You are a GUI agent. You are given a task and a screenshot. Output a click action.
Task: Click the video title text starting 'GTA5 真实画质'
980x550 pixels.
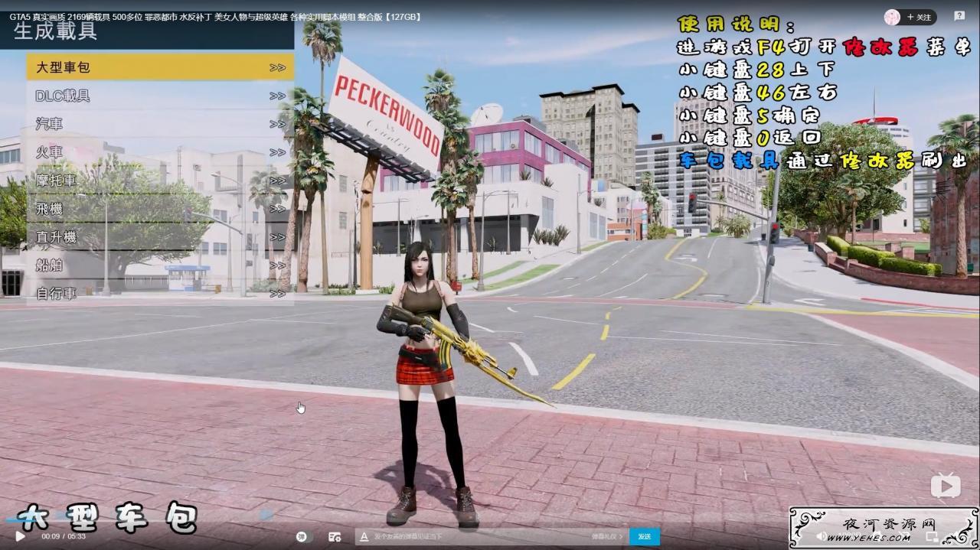click(x=215, y=17)
